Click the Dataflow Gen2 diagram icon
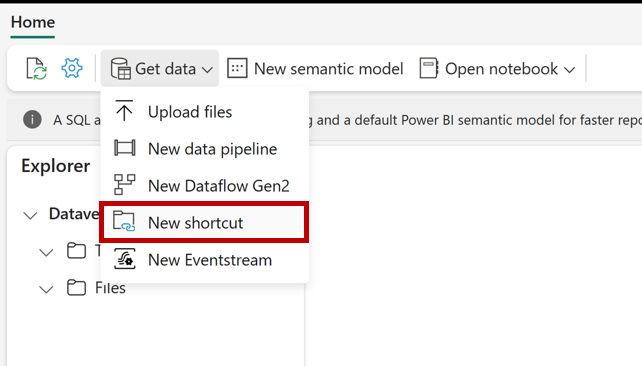Screen dimensions: 642x366 coord(124,185)
